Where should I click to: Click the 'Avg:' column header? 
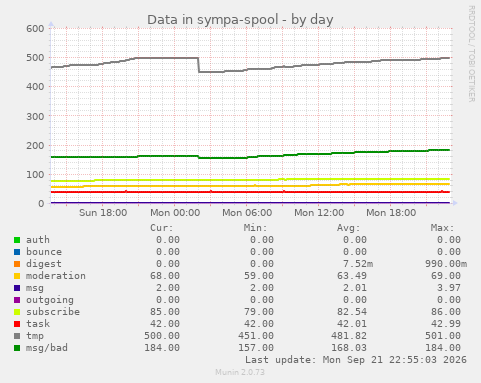click(349, 228)
